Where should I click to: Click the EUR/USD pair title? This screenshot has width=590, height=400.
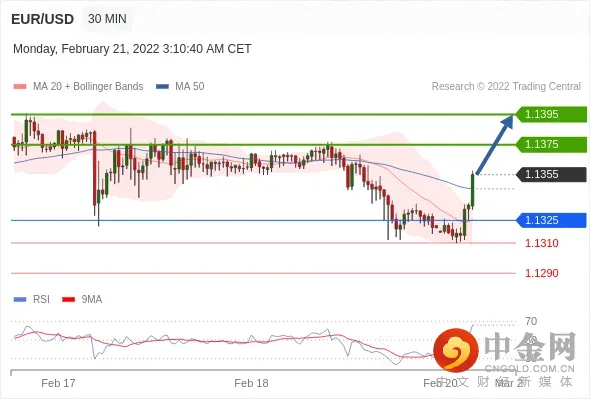[x=43, y=19]
